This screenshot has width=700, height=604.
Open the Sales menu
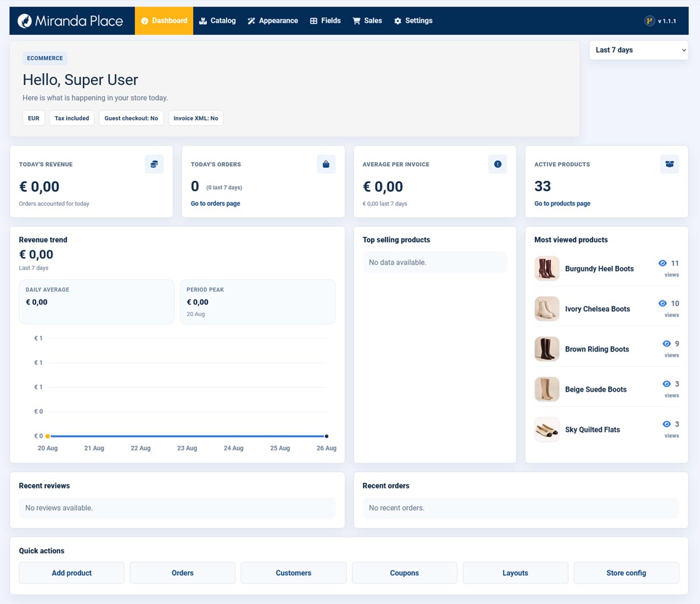367,21
